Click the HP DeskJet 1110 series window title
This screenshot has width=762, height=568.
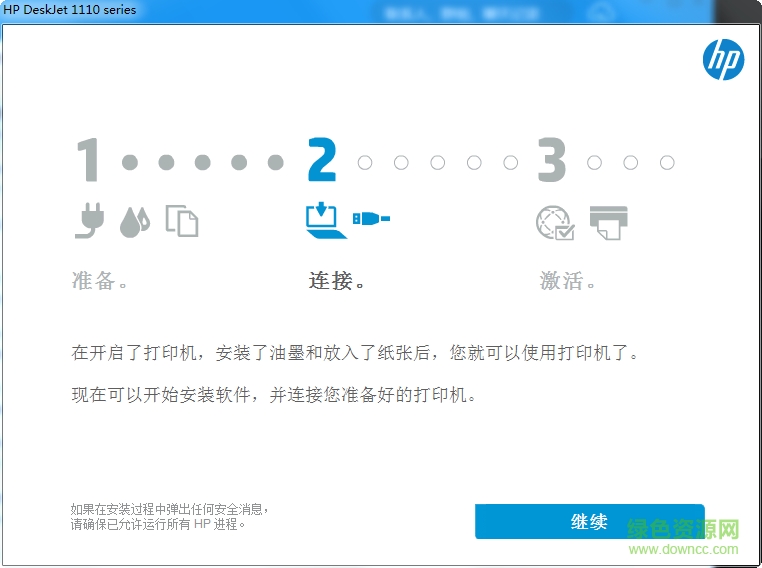click(70, 10)
